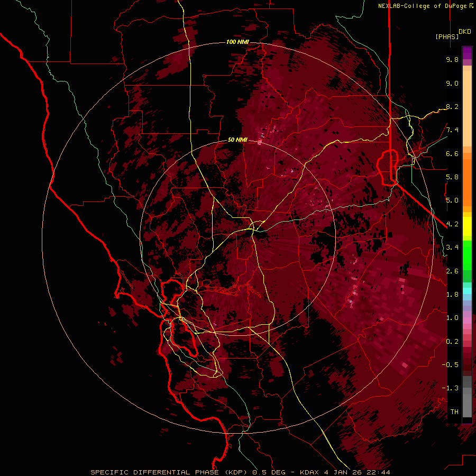The image size is (476, 476).
Task: Pick the pink color bar segment beside 1.0
Action: point(467,319)
